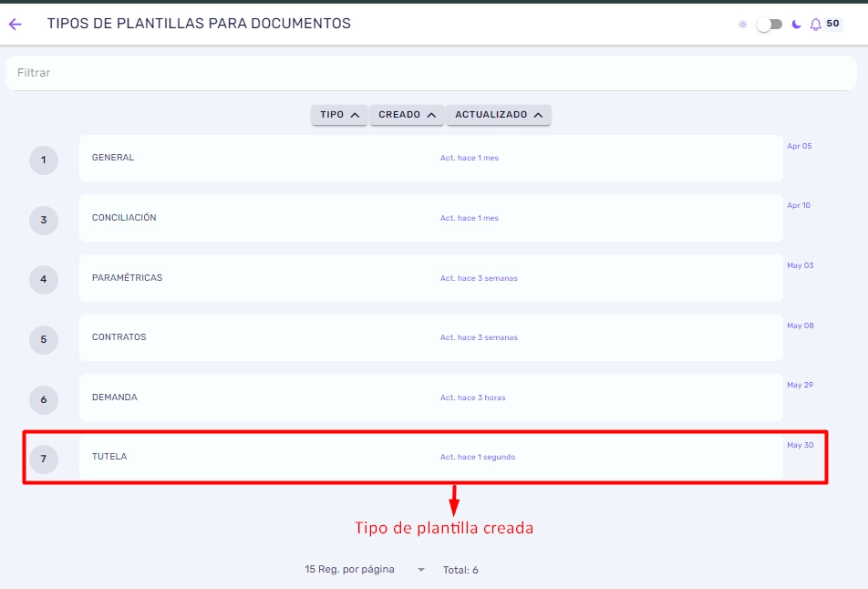Click number badge 6 for DEMANDA

(44, 399)
